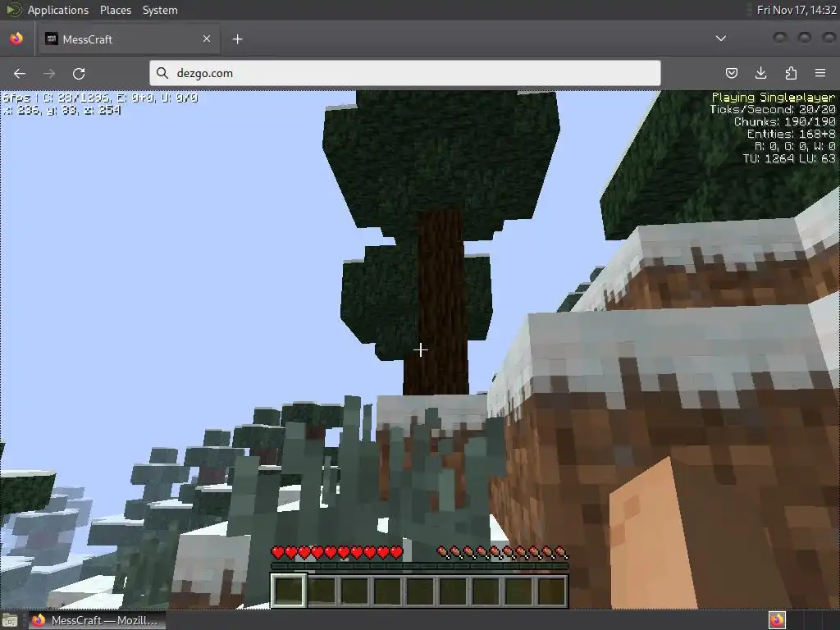Open the Pocket save icon
Image resolution: width=840 pixels, height=630 pixels.
coord(731,73)
